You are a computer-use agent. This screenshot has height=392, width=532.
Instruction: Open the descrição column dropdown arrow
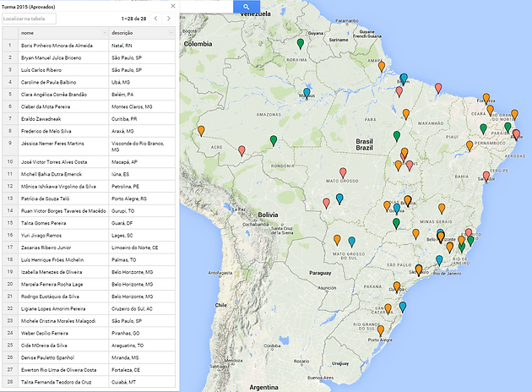pyautogui.click(x=171, y=33)
